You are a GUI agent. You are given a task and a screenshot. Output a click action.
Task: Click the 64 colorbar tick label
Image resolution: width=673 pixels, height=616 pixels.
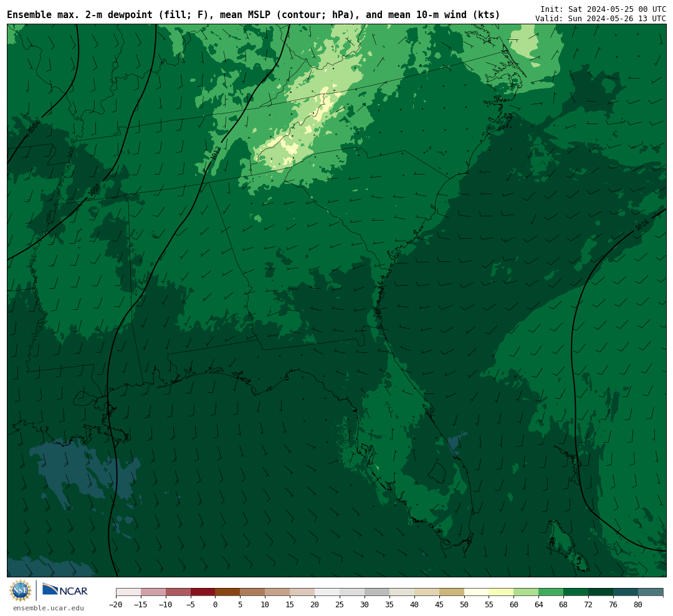538,605
